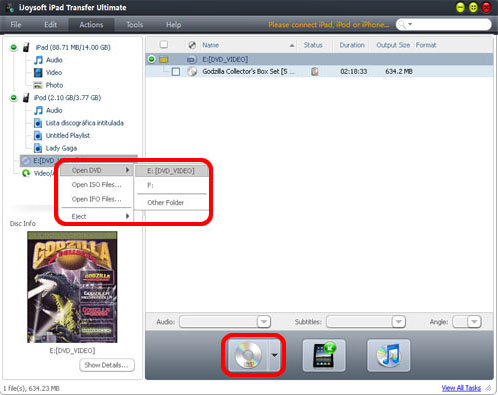
Task: Open the iPad Photo library icon
Action: pos(38,85)
